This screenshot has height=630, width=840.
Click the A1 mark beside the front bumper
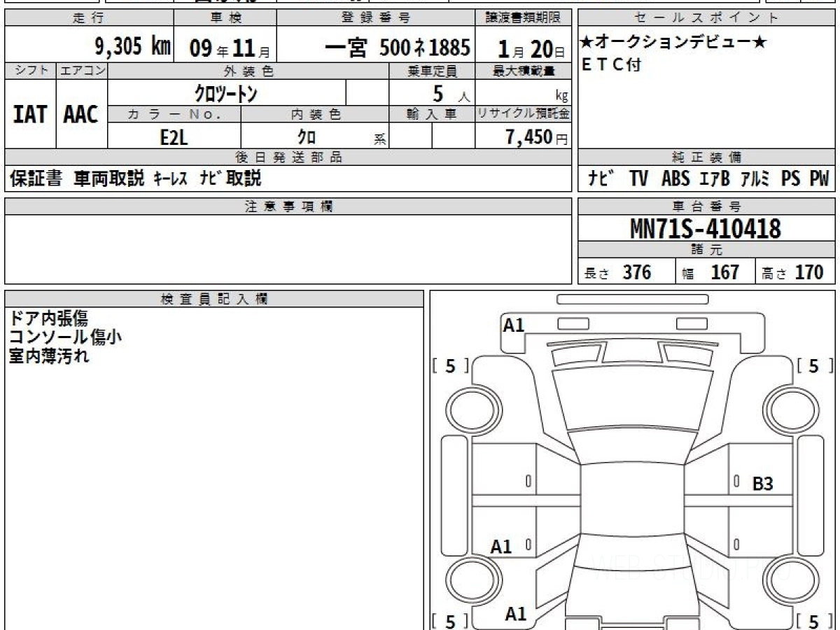514,325
